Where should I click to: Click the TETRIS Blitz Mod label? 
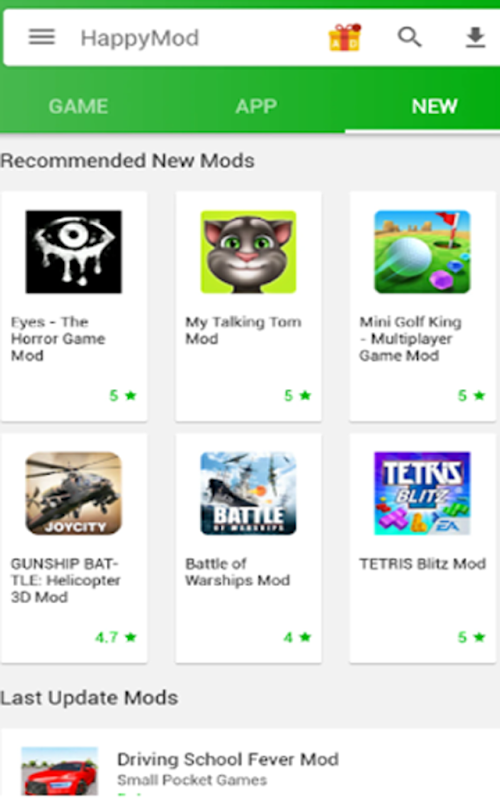click(x=422, y=564)
